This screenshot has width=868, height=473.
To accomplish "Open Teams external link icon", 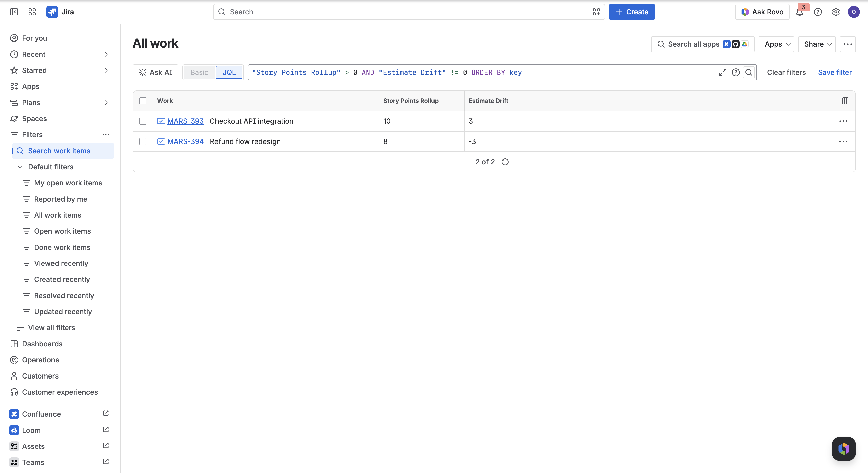I will point(106,461).
